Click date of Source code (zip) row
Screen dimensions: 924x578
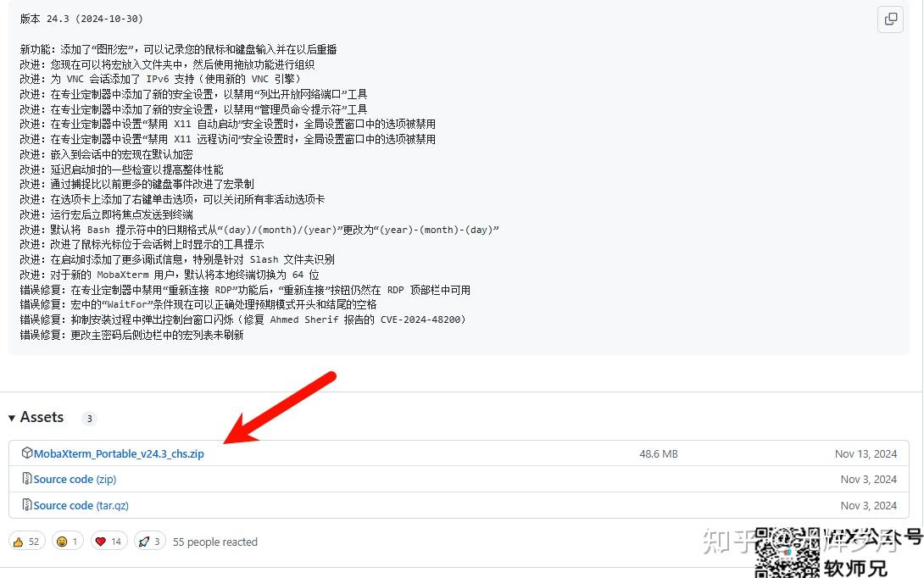coord(869,479)
